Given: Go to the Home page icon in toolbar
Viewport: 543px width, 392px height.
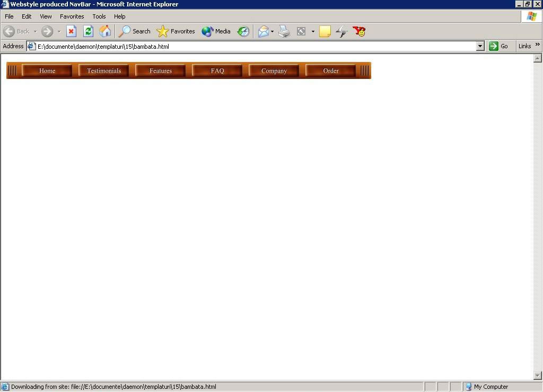Looking at the screenshot, I should click(105, 31).
